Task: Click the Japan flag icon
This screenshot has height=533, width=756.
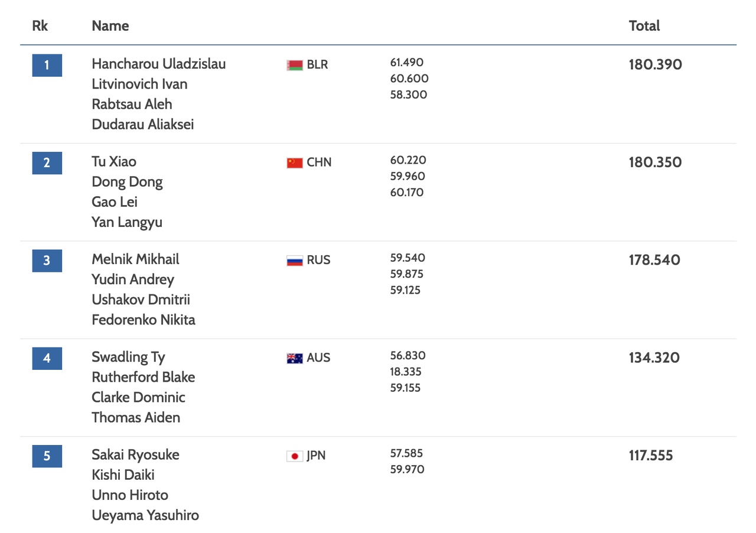Action: pyautogui.click(x=295, y=456)
